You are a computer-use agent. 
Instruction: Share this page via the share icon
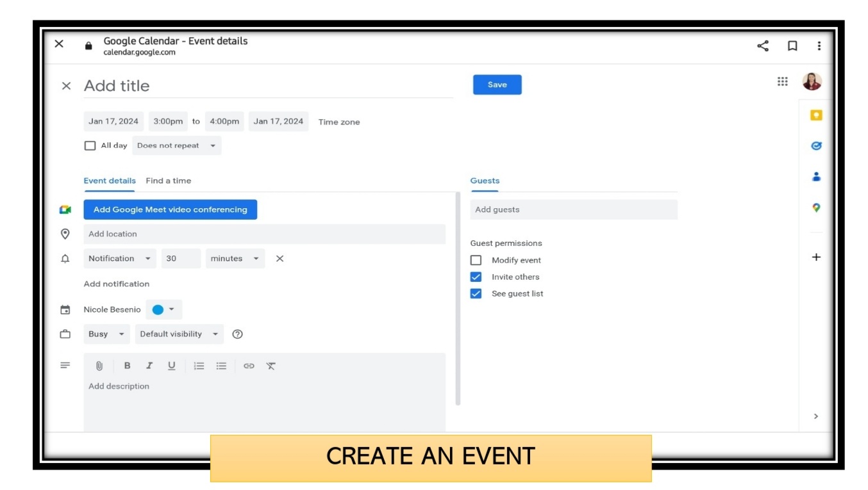[763, 45]
